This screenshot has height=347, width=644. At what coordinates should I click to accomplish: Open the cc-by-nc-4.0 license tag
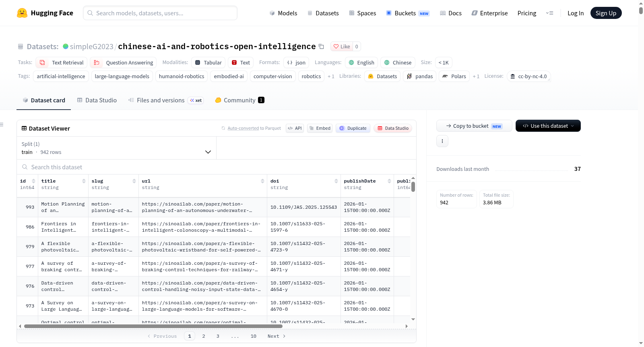(x=528, y=76)
